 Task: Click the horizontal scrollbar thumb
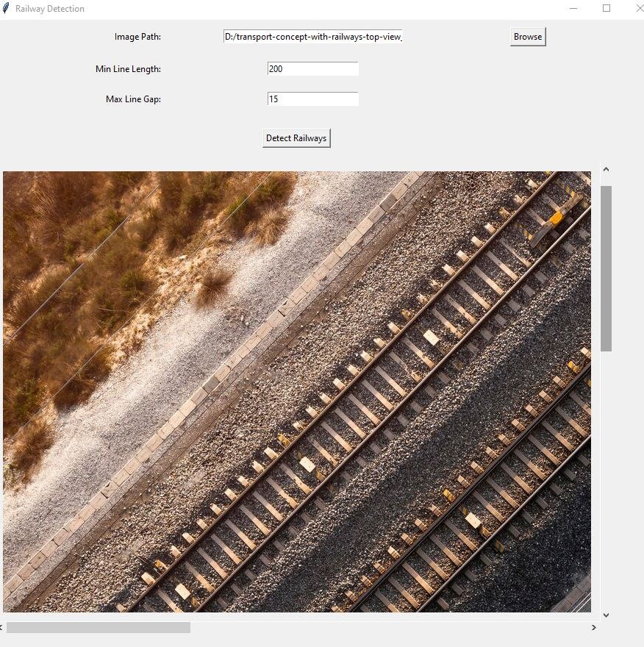[99, 628]
